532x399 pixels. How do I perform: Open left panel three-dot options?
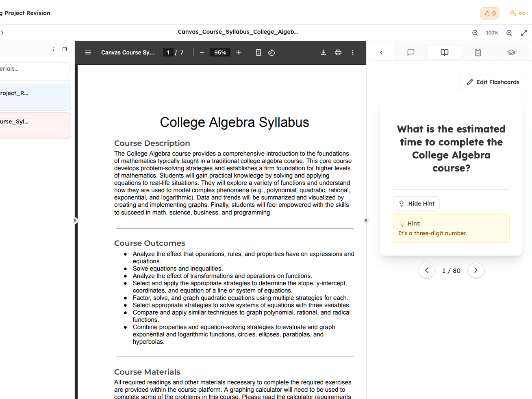pyautogui.click(x=53, y=49)
